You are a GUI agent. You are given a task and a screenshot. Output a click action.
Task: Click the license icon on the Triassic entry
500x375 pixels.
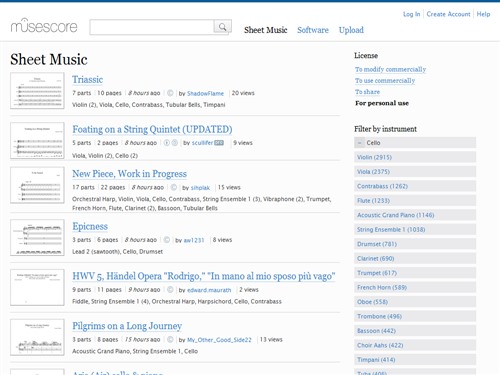(170, 93)
